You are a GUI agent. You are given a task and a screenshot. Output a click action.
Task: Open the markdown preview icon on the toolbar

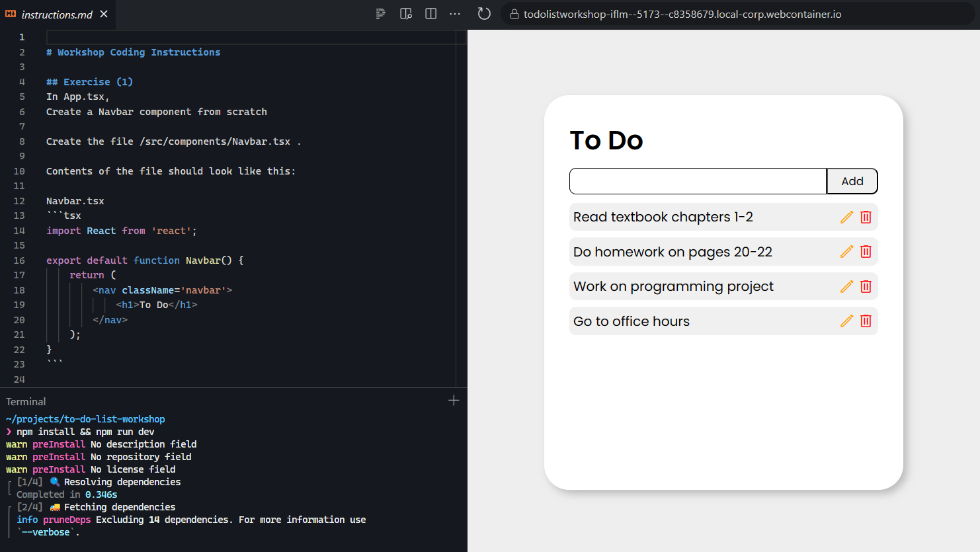tap(380, 13)
